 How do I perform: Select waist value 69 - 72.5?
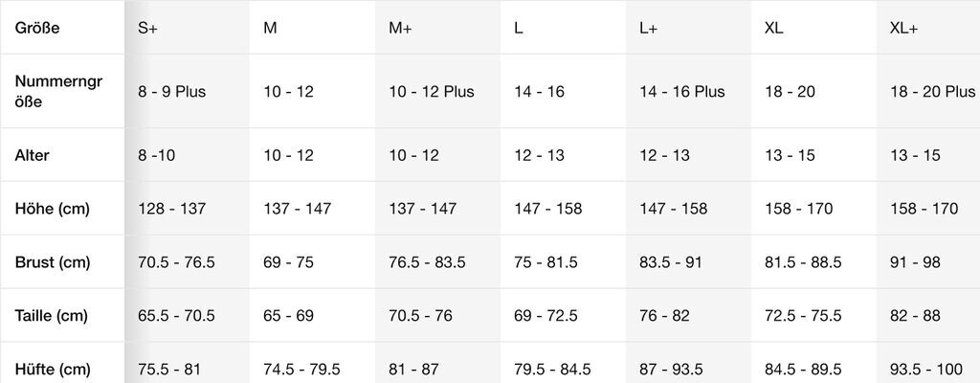coord(546,316)
